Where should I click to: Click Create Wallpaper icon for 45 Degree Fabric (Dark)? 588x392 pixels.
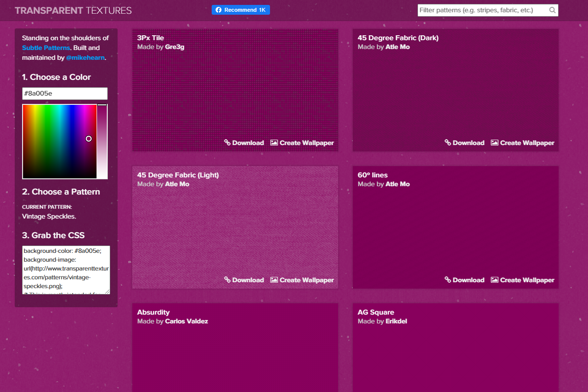(x=495, y=143)
